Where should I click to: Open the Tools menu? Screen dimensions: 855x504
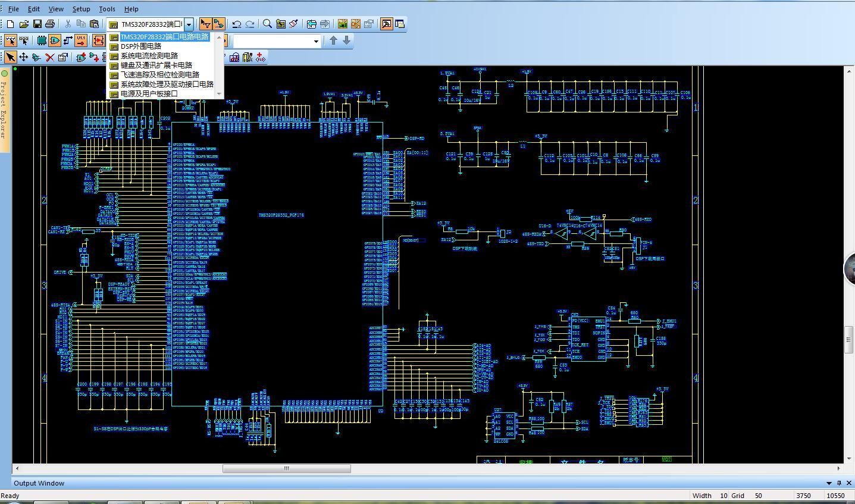(x=107, y=9)
